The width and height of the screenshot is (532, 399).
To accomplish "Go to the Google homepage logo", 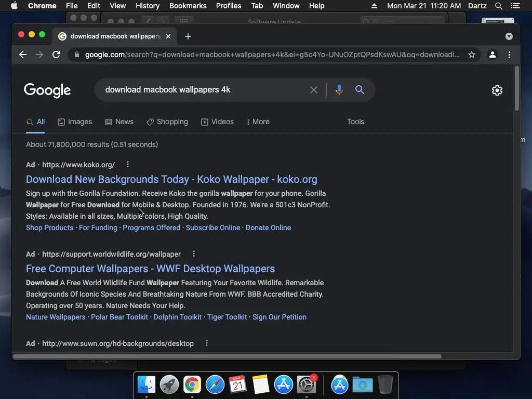I will pyautogui.click(x=47, y=90).
